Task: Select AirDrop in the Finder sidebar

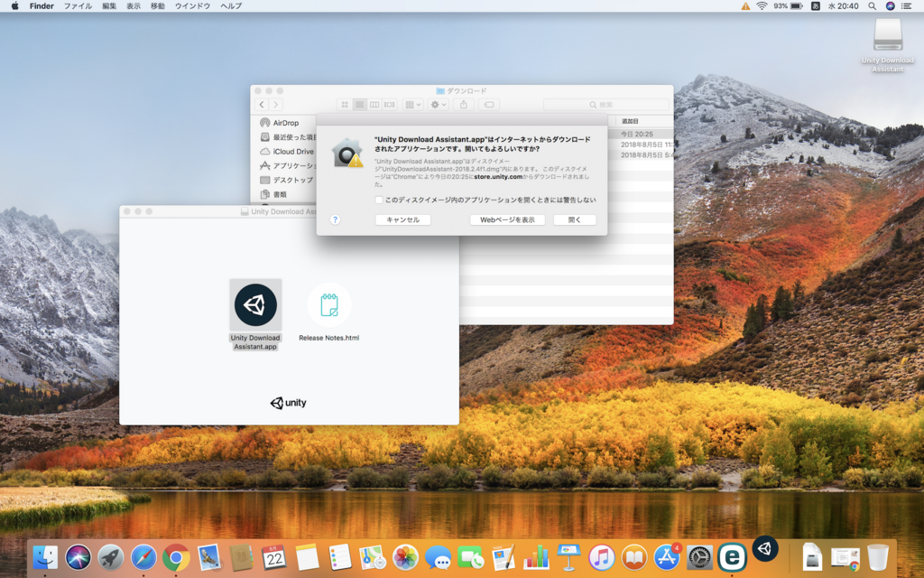Action: pos(286,123)
